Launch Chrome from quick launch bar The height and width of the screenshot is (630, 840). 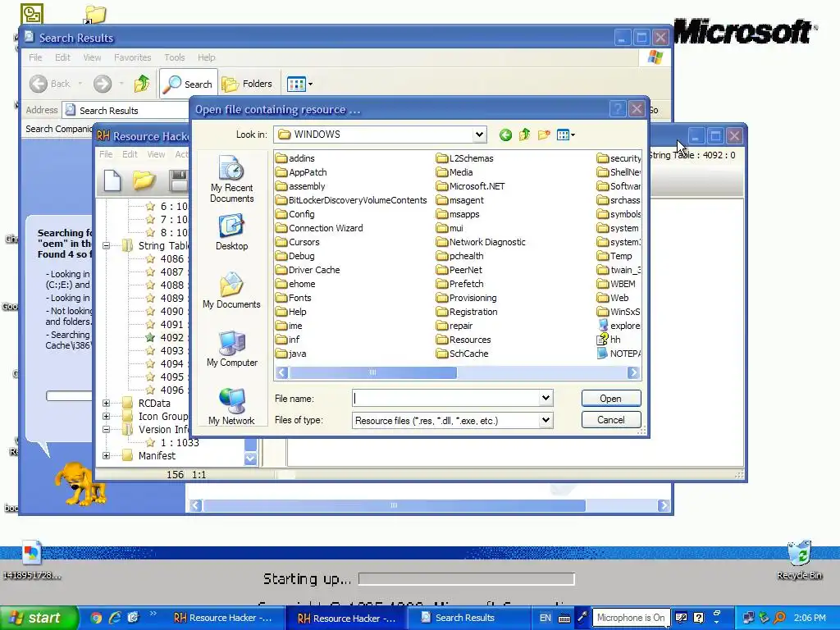96,618
